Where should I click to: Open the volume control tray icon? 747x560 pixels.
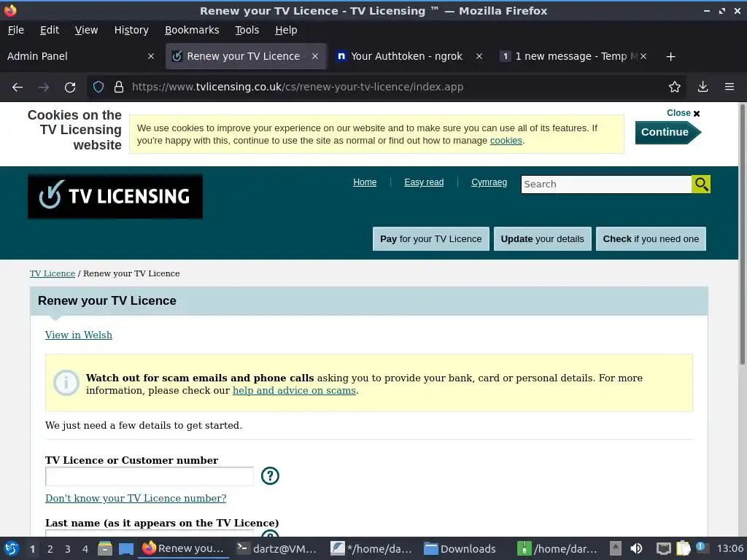[x=636, y=549]
